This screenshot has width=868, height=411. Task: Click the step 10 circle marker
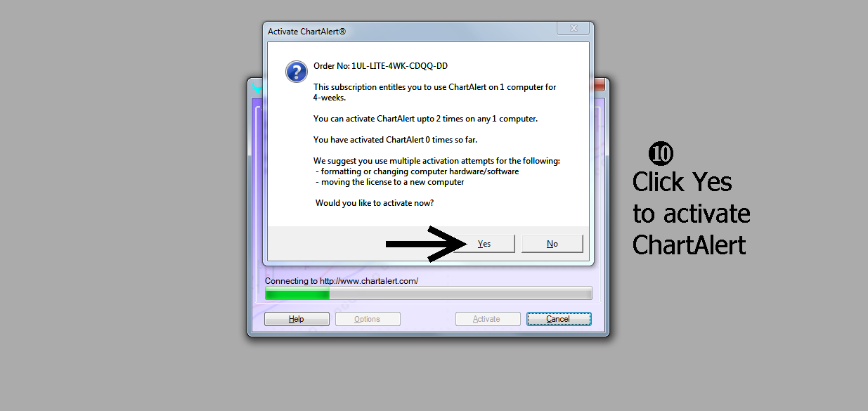click(x=661, y=155)
